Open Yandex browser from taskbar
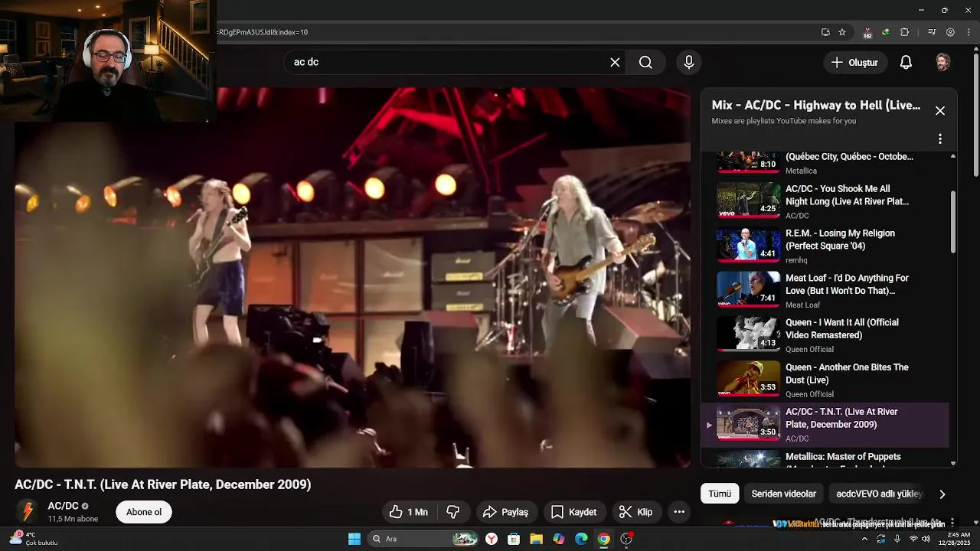The image size is (980, 551). pos(491,539)
